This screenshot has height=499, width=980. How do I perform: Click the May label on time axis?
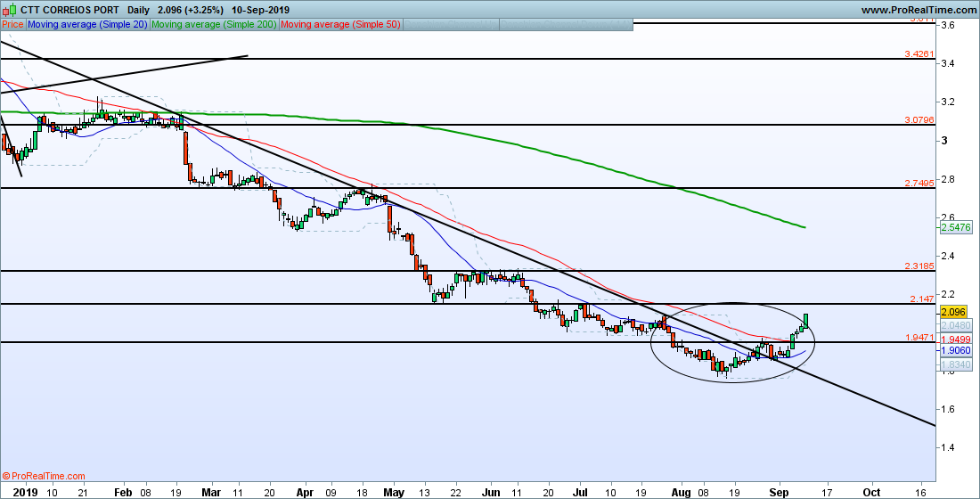[x=395, y=492]
